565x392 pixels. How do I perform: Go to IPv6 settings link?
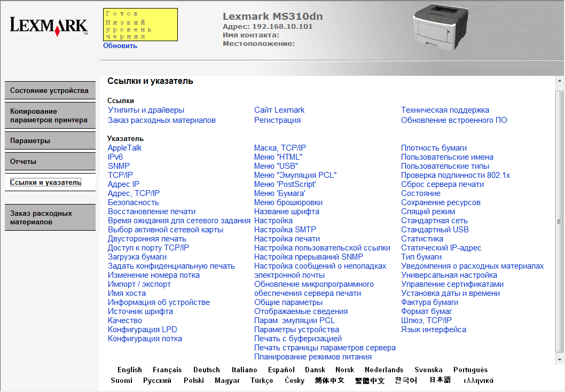click(x=115, y=156)
